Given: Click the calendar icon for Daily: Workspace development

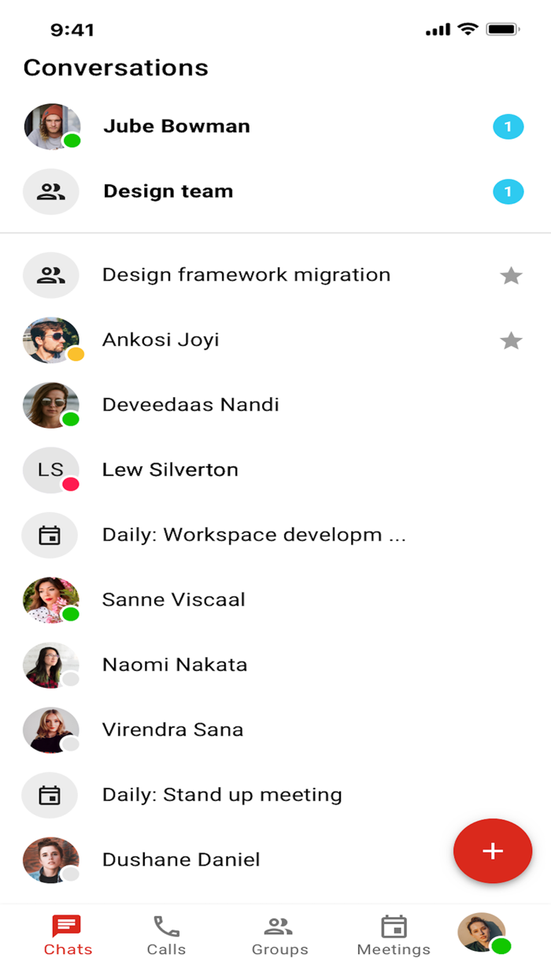Looking at the screenshot, I should click(50, 535).
